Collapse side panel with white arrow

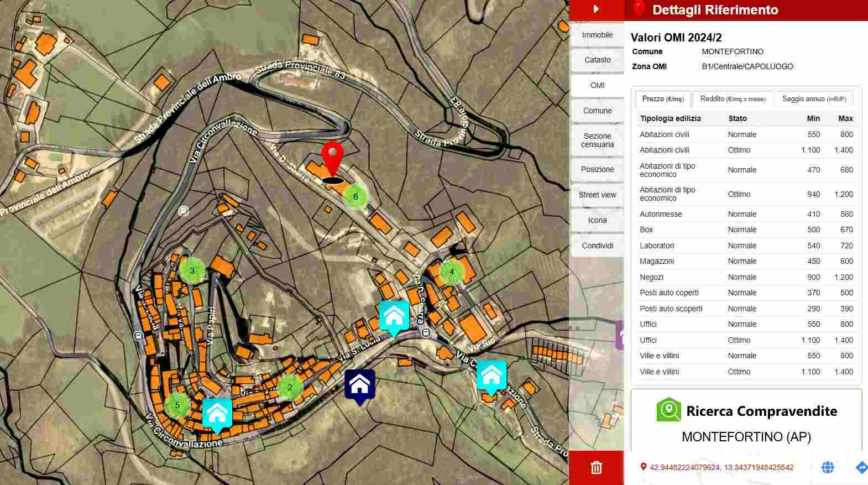coord(596,9)
